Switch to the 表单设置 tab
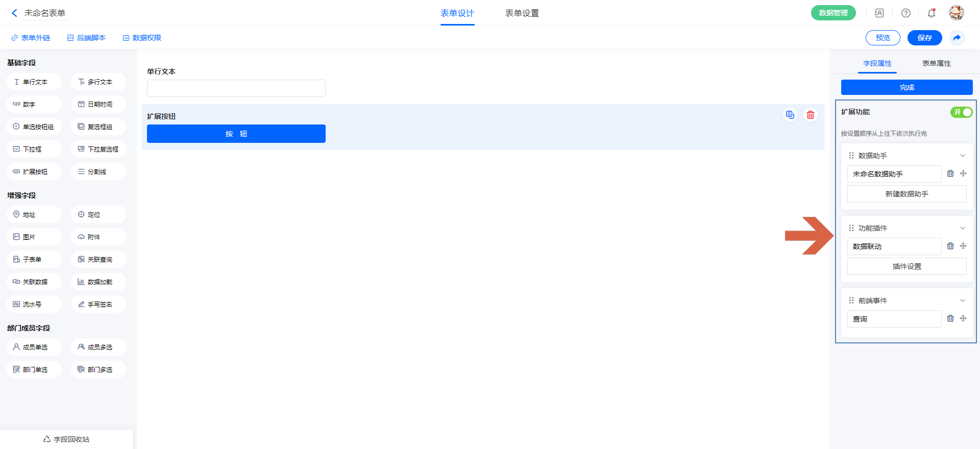Screen dimensions: 980x449 (522, 13)
